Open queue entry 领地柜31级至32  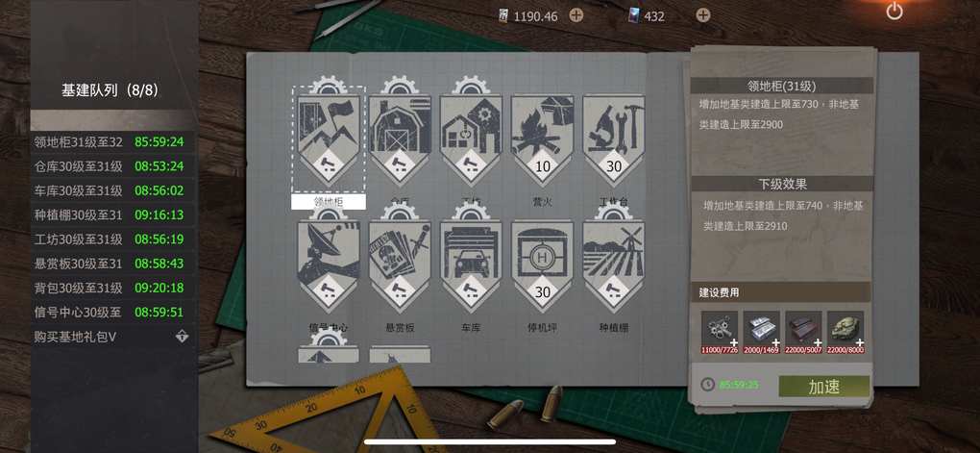click(x=110, y=142)
